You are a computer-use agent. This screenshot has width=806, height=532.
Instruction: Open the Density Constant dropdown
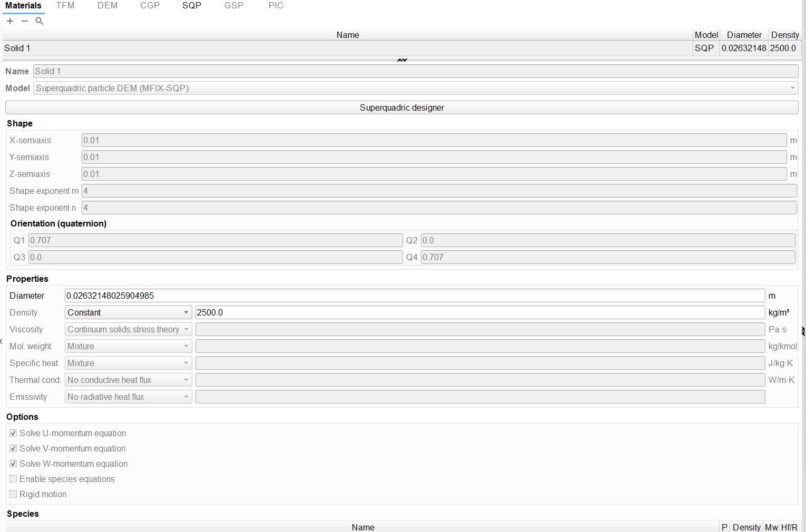[x=127, y=312]
